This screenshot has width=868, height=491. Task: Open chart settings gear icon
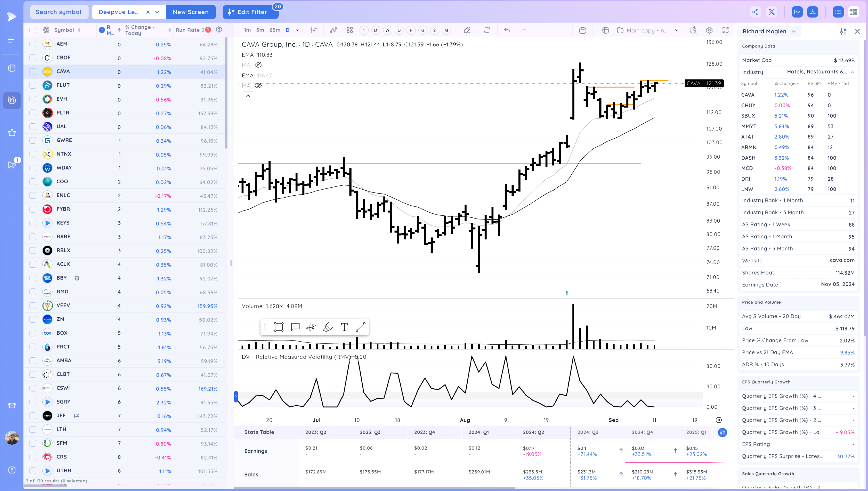tap(709, 30)
